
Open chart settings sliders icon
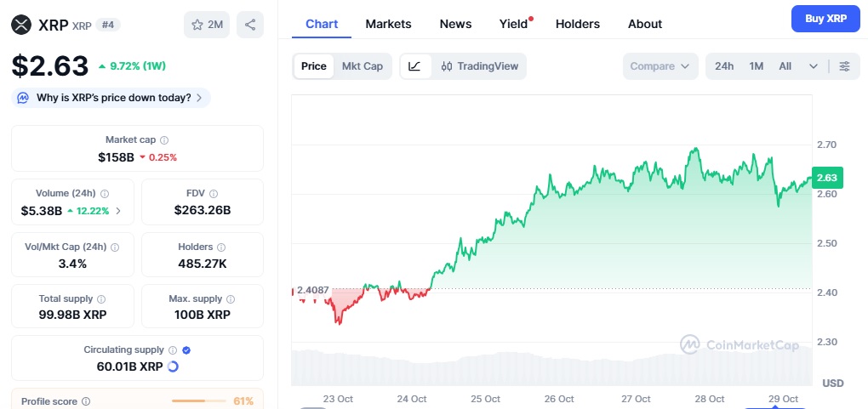click(845, 66)
